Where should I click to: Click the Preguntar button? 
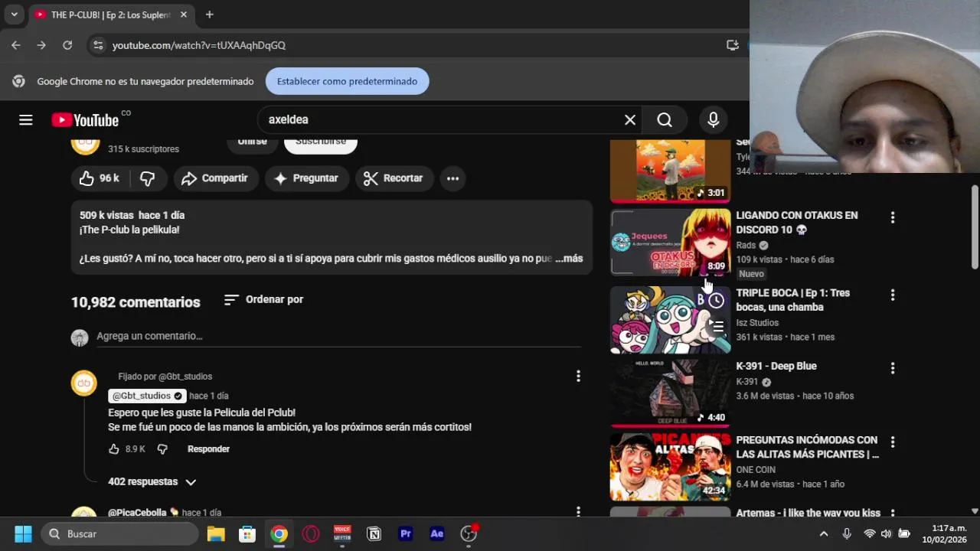click(306, 178)
